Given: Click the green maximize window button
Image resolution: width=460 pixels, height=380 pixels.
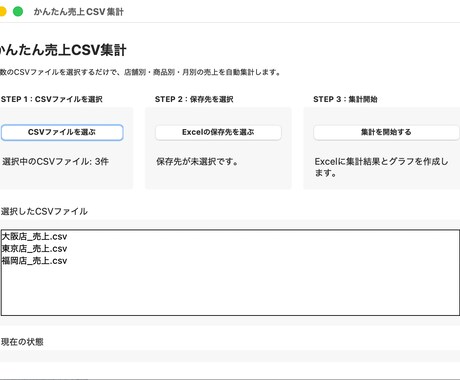Looking at the screenshot, I should [x=18, y=12].
